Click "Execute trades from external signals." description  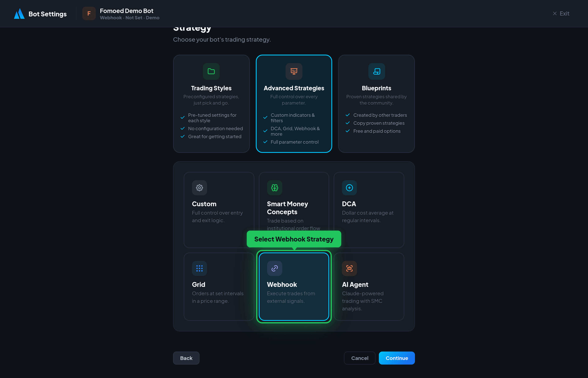pyautogui.click(x=291, y=297)
